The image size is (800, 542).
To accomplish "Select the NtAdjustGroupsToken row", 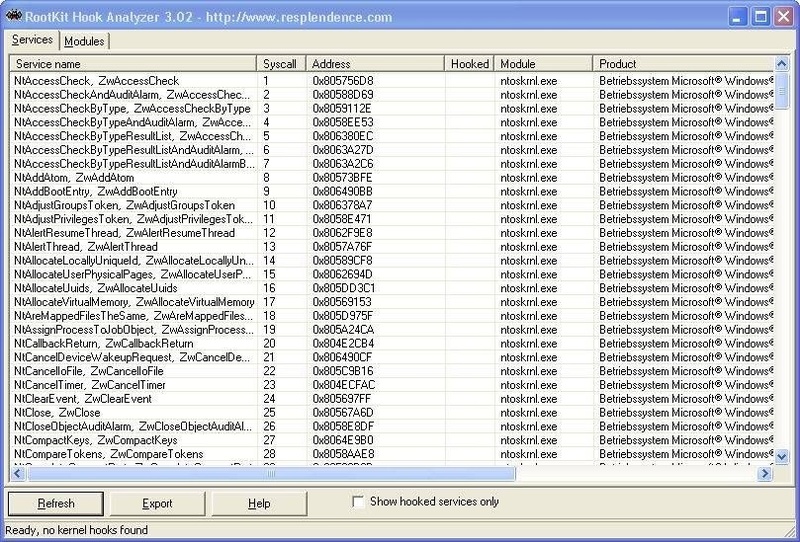I will coord(392,205).
